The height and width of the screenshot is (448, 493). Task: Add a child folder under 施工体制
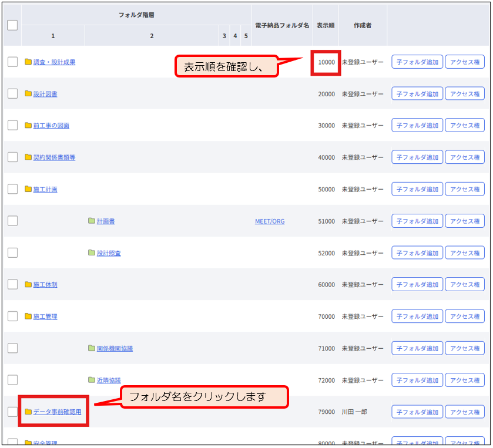417,284
